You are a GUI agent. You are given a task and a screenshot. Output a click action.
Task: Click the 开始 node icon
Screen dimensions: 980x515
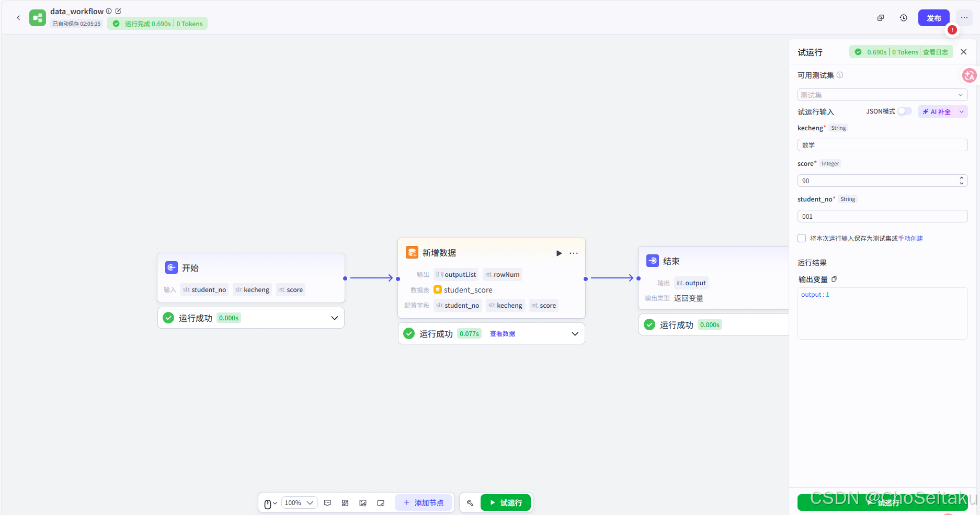[172, 267]
